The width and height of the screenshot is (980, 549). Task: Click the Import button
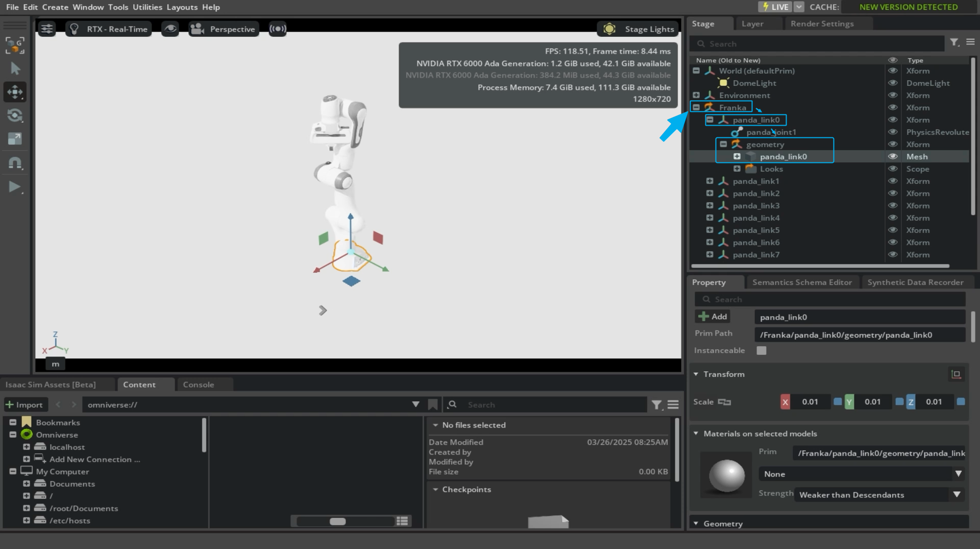coord(24,404)
